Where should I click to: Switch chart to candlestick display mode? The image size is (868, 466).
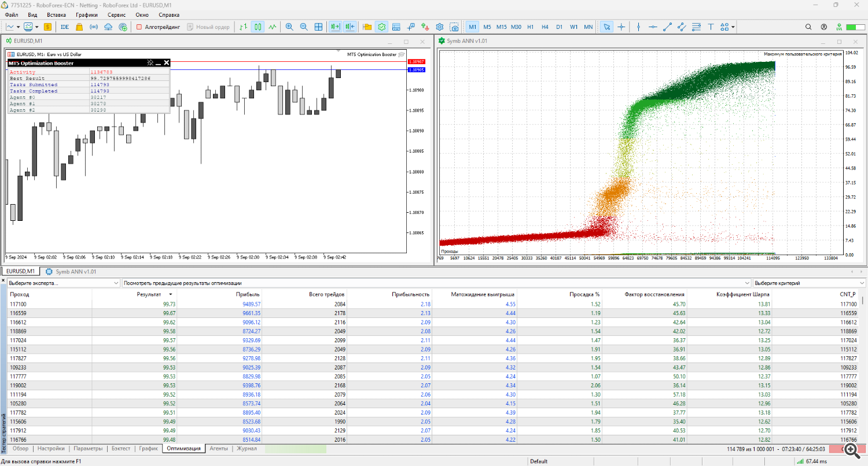pos(258,27)
